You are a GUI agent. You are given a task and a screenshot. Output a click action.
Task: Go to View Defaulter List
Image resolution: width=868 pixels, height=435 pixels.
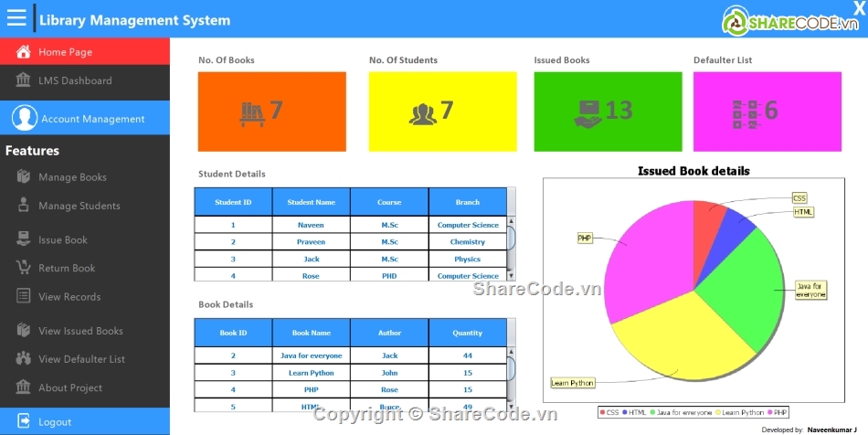(81, 359)
